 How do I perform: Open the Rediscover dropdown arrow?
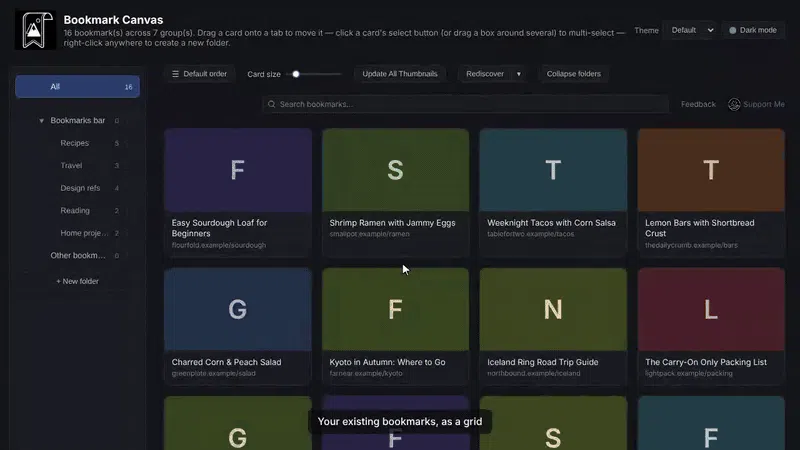coord(519,74)
